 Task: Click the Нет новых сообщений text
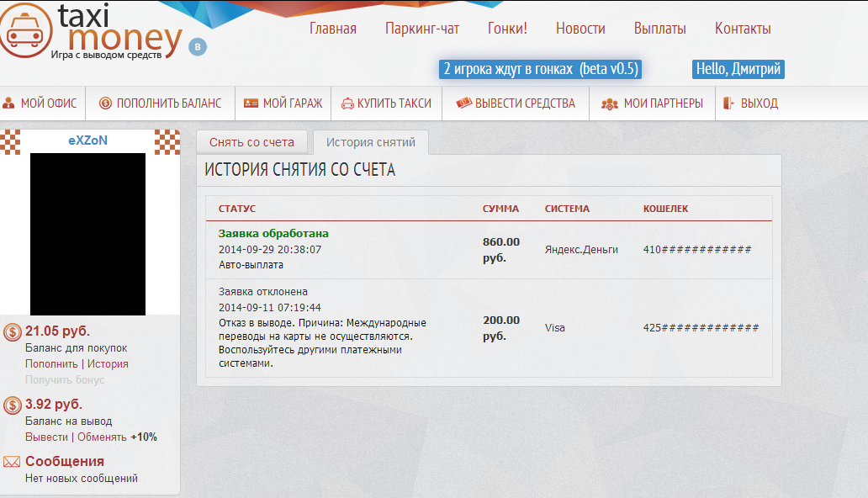(x=82, y=478)
